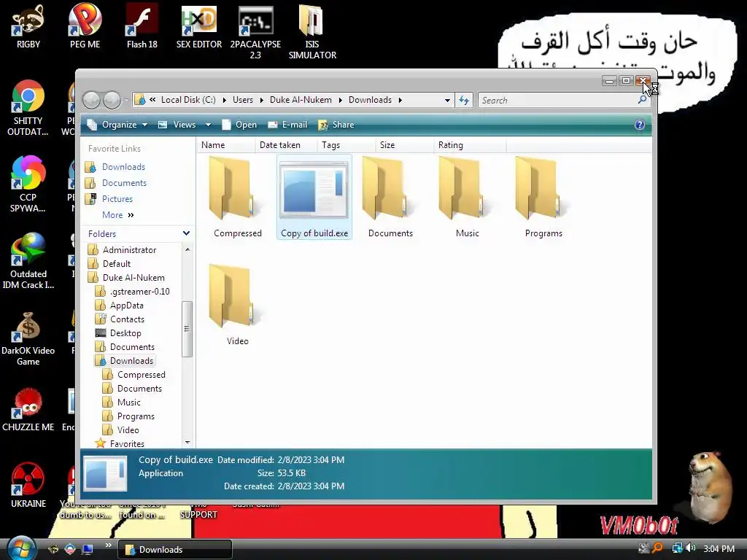Sort by the Tags column header
747x560 pixels.
coord(347,145)
